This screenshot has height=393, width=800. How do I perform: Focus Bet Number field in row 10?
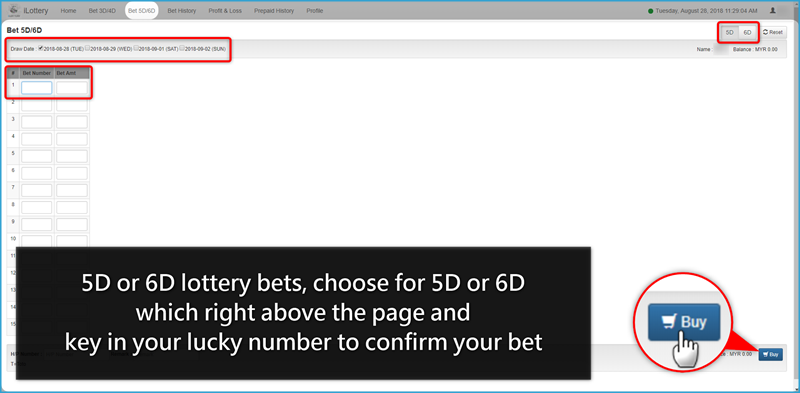tap(37, 241)
